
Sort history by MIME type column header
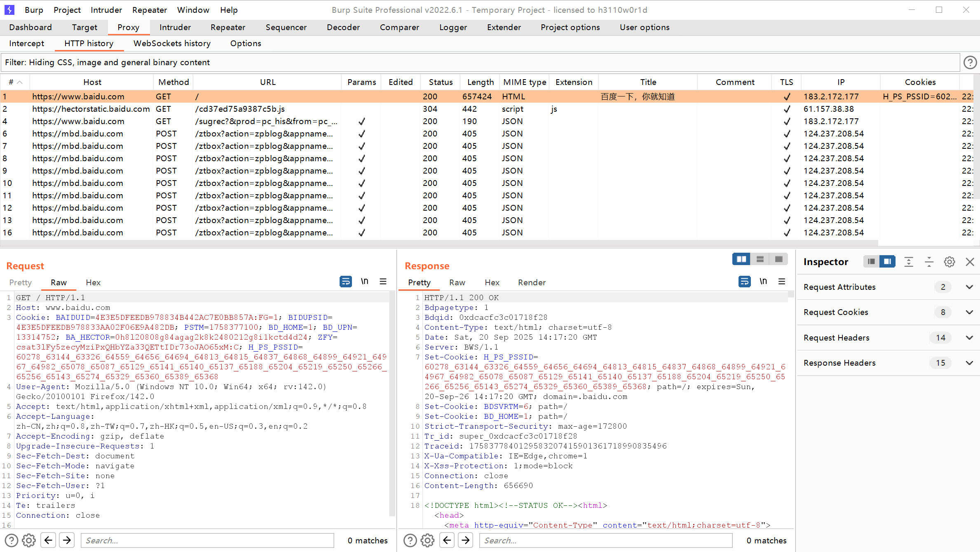point(525,82)
